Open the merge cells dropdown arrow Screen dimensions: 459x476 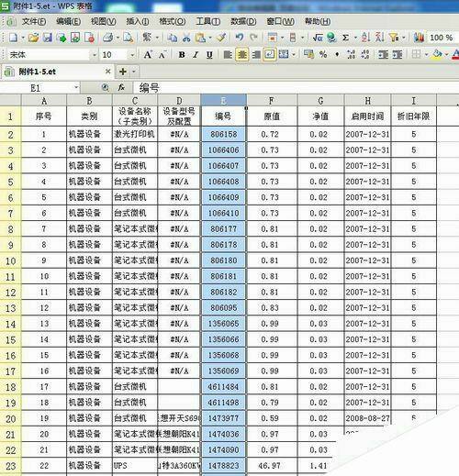coord(294,55)
